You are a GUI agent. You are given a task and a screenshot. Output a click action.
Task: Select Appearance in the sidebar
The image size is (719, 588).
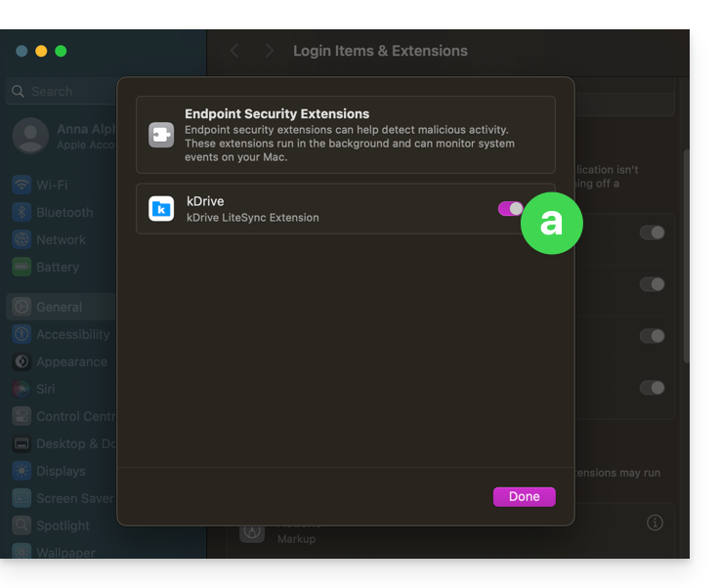click(x=71, y=361)
